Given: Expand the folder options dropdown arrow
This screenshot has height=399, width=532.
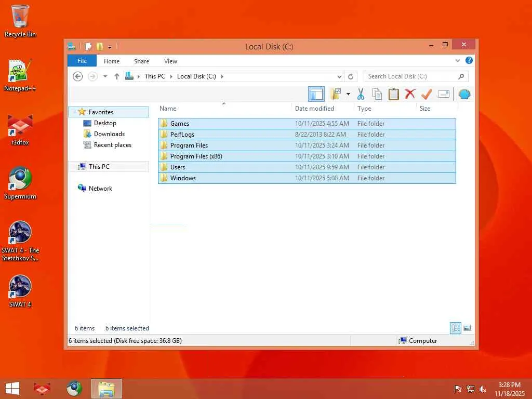Looking at the screenshot, I should click(348, 95).
